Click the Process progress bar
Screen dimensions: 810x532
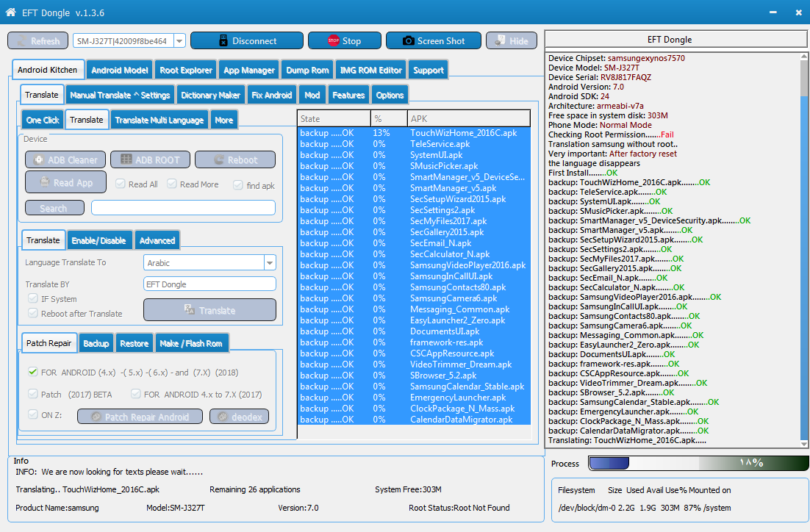pyautogui.click(x=698, y=463)
